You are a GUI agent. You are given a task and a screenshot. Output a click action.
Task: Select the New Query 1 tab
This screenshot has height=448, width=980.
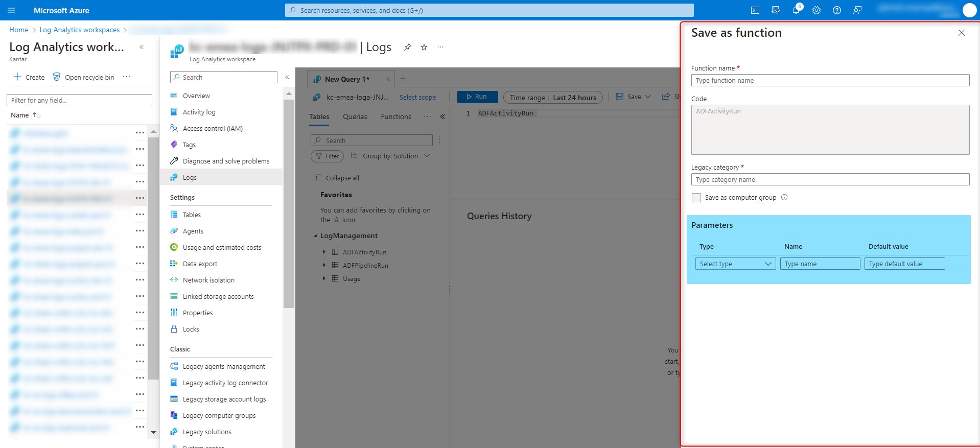pos(347,79)
